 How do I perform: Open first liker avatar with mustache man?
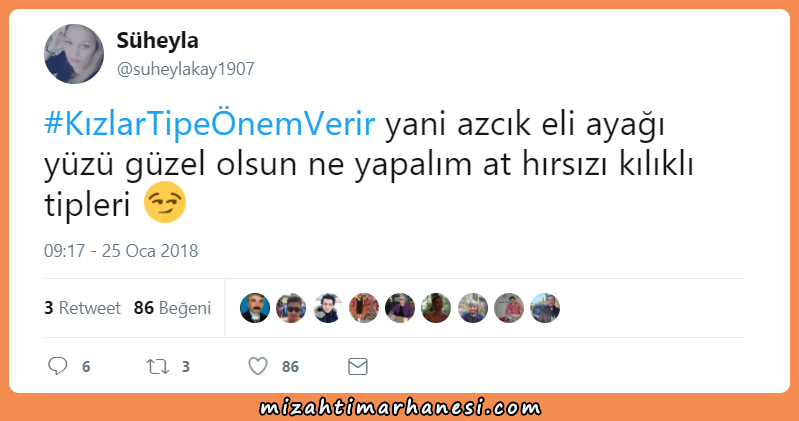point(255,308)
